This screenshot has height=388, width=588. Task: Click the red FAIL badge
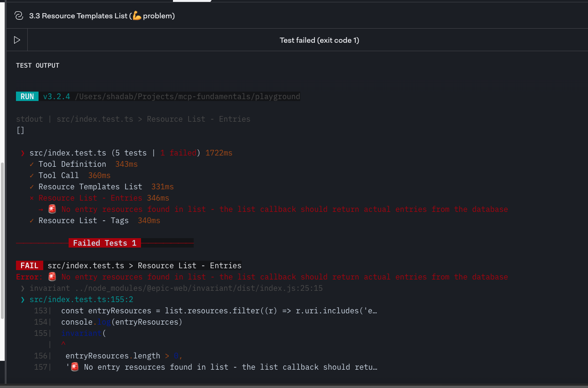pyautogui.click(x=30, y=265)
